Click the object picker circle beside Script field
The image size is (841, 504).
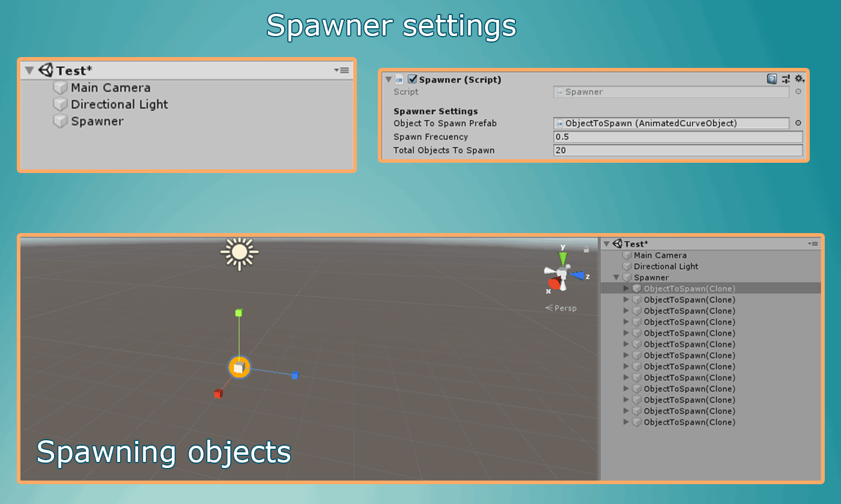[x=798, y=92]
